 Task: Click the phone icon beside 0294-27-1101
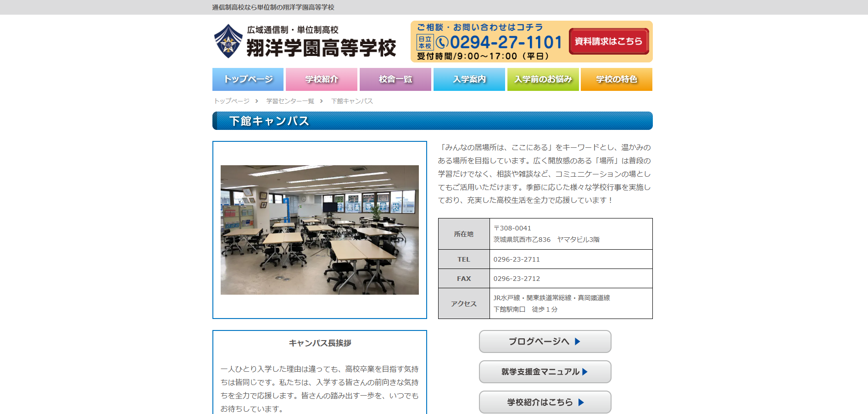442,43
